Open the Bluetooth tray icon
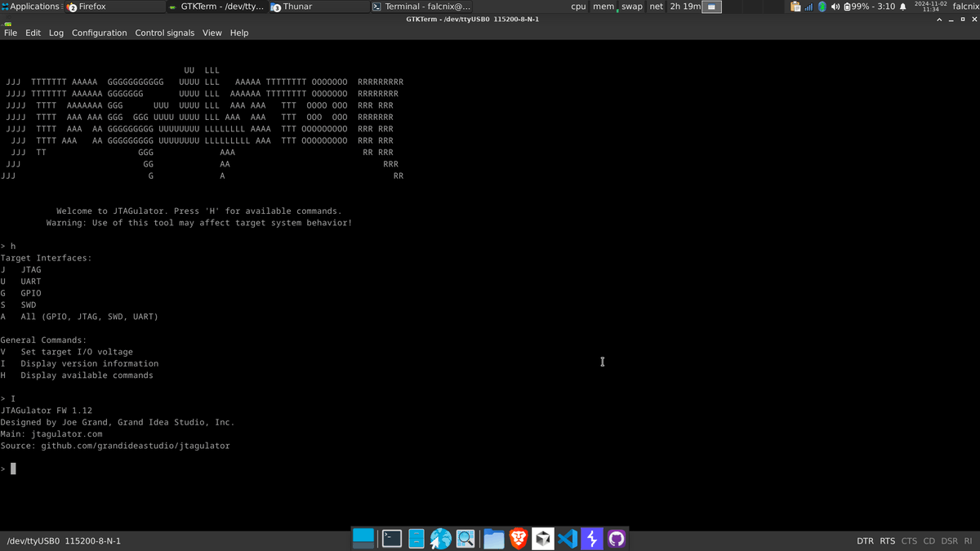Image resolution: width=980 pixels, height=551 pixels. (x=822, y=7)
